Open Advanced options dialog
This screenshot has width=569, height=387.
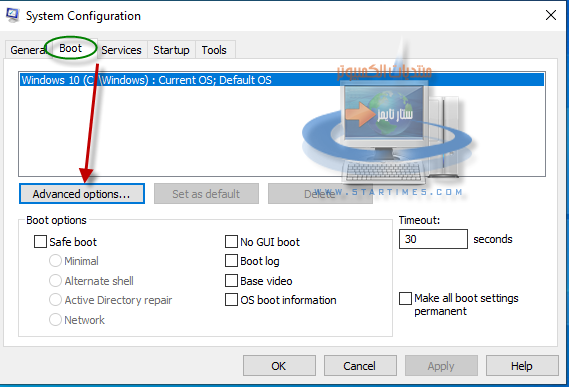(x=82, y=194)
